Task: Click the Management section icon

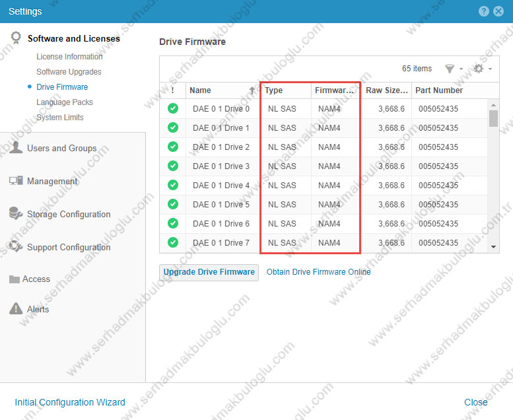Action: coord(16,181)
